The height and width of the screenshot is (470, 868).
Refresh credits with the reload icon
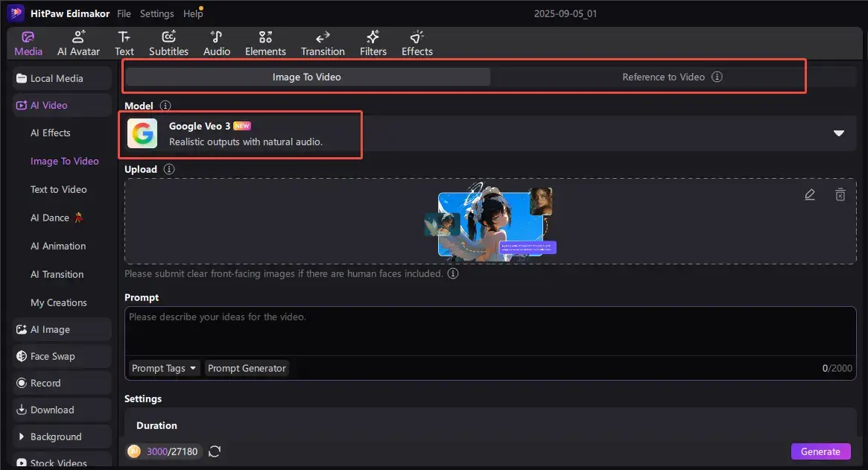pos(215,451)
